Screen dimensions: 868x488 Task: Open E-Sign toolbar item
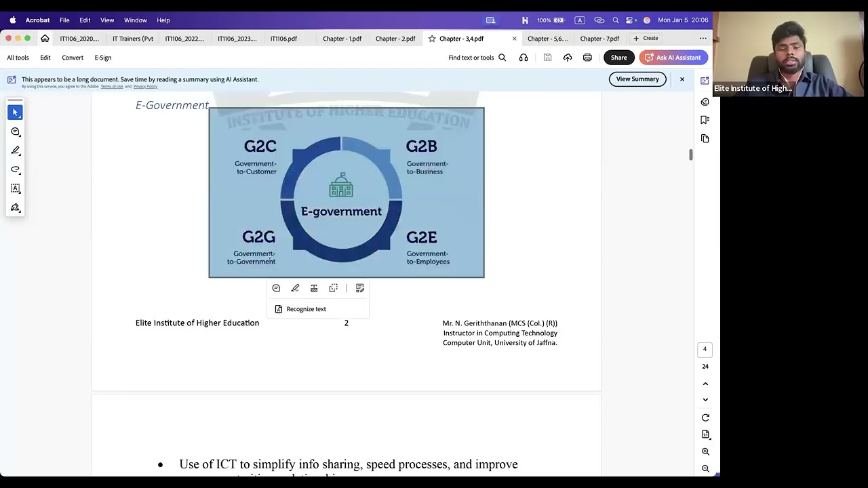(103, 58)
